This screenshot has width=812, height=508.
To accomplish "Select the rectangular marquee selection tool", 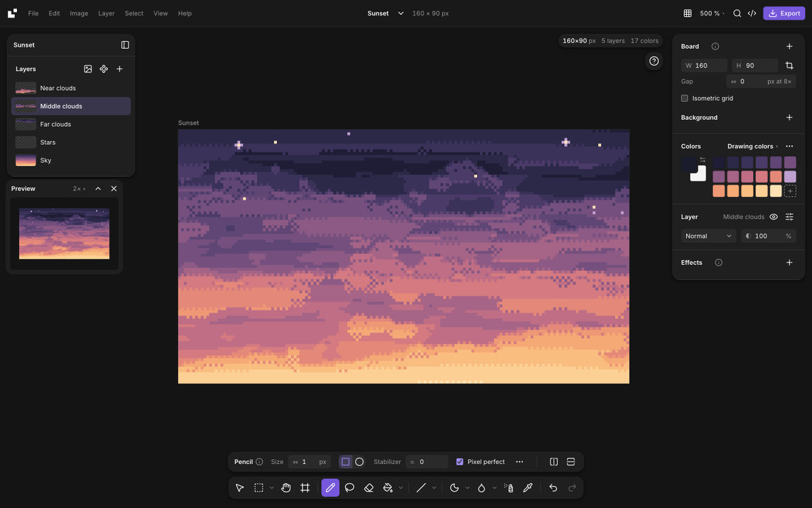I will tap(258, 488).
